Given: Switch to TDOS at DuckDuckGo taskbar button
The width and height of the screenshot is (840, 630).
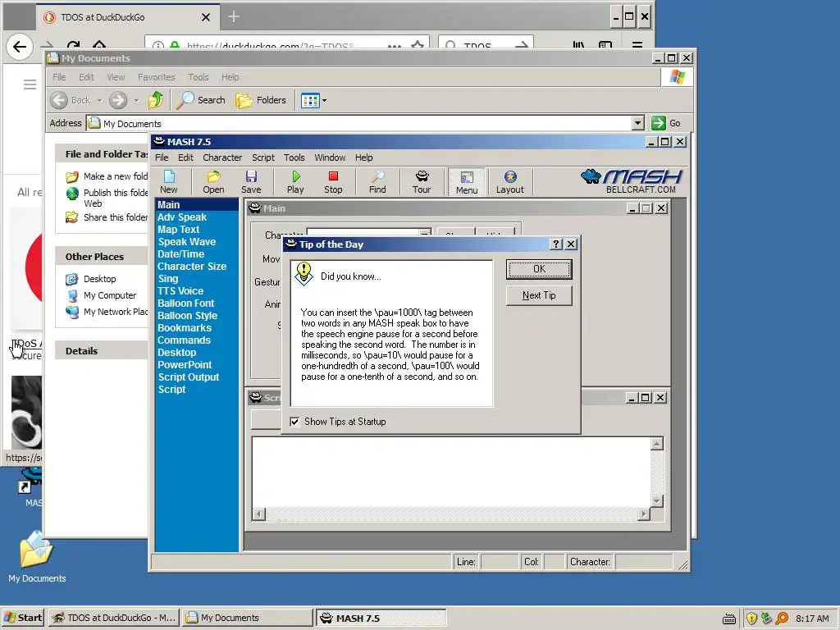Looking at the screenshot, I should point(113,618).
